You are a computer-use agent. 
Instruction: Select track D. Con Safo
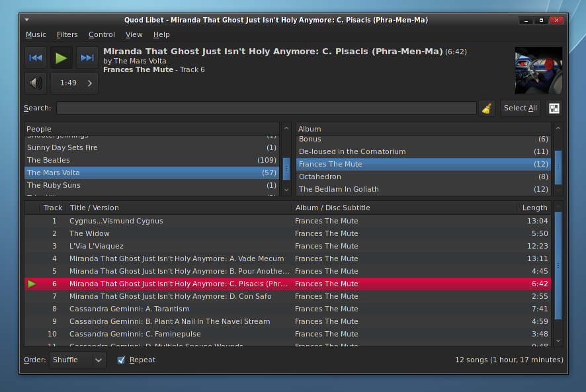[x=288, y=296]
